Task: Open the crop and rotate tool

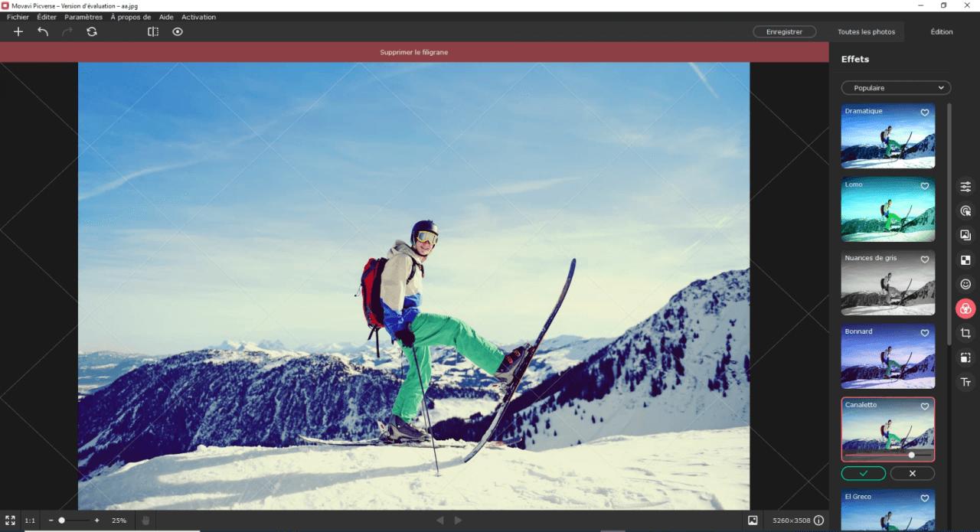Action: (x=965, y=333)
